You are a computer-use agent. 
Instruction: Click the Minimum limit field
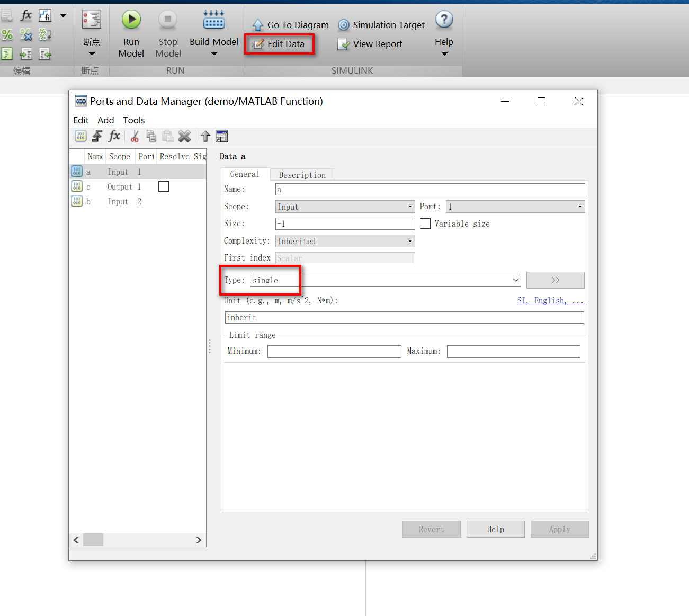click(334, 351)
